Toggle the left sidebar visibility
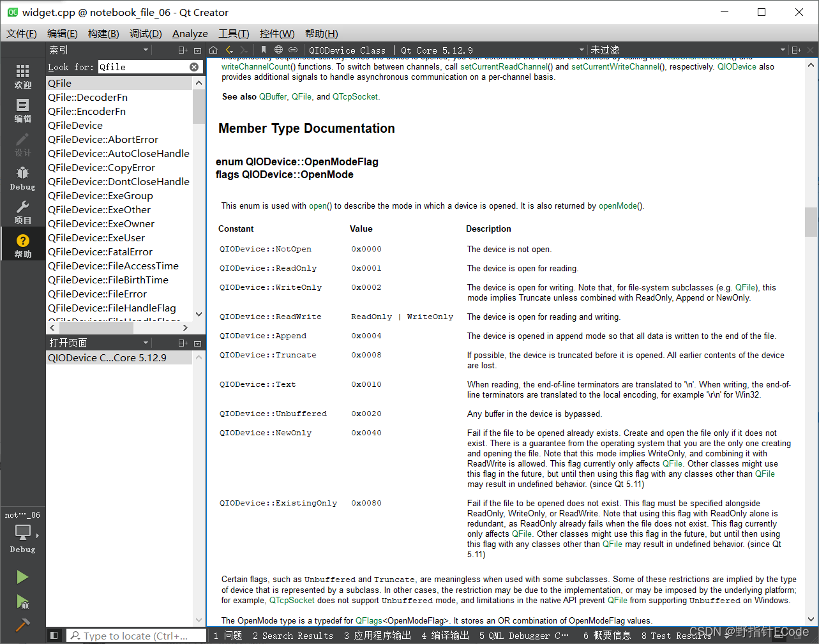 [x=54, y=635]
